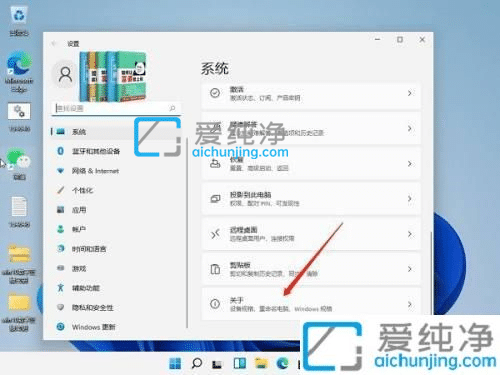Expand the 剪贴板 row chevron
The image size is (500, 375).
(410, 269)
